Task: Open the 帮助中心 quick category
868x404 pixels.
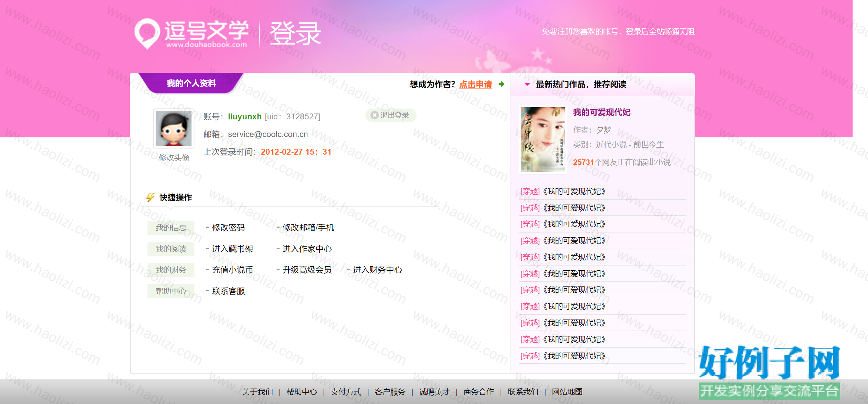Action: pyautogui.click(x=171, y=291)
